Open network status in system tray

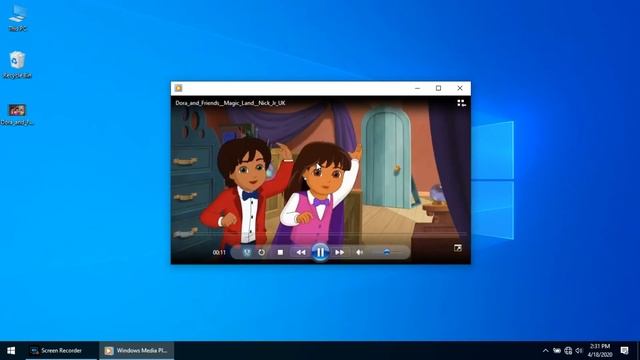pos(568,351)
